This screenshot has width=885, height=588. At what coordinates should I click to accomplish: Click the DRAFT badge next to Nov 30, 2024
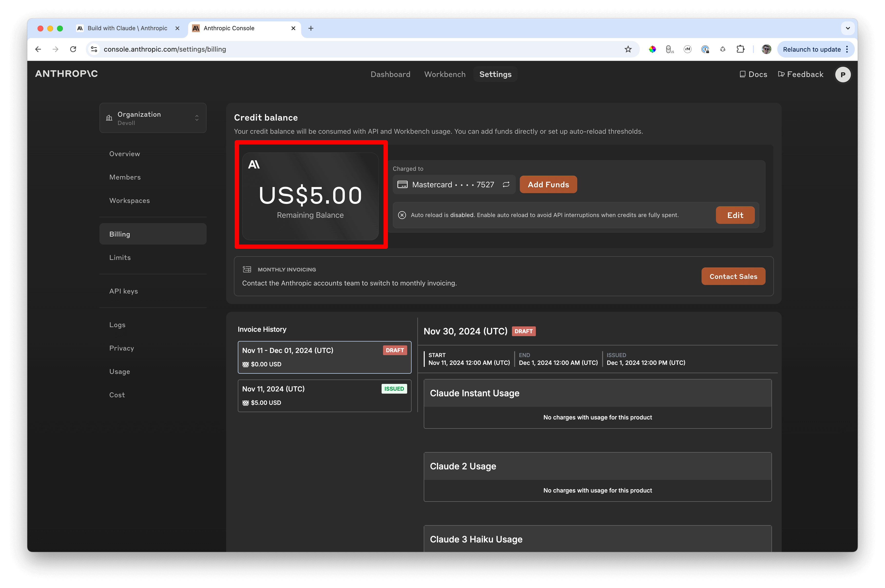(523, 331)
